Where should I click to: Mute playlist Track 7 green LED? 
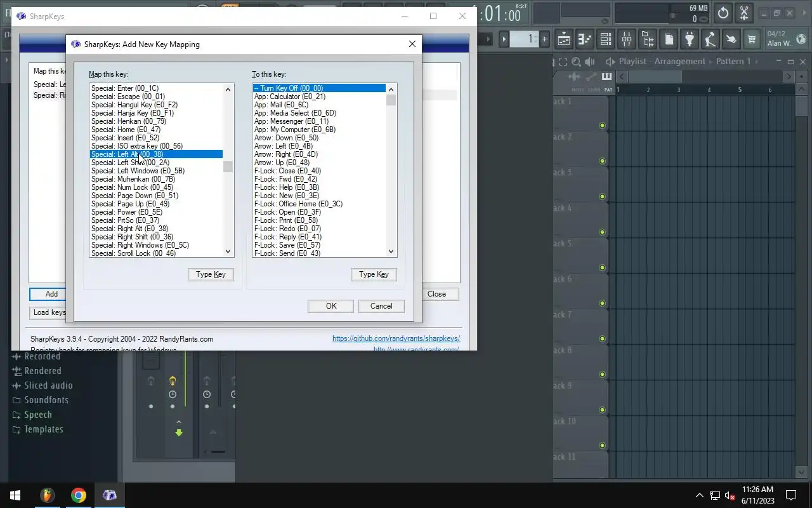point(602,338)
